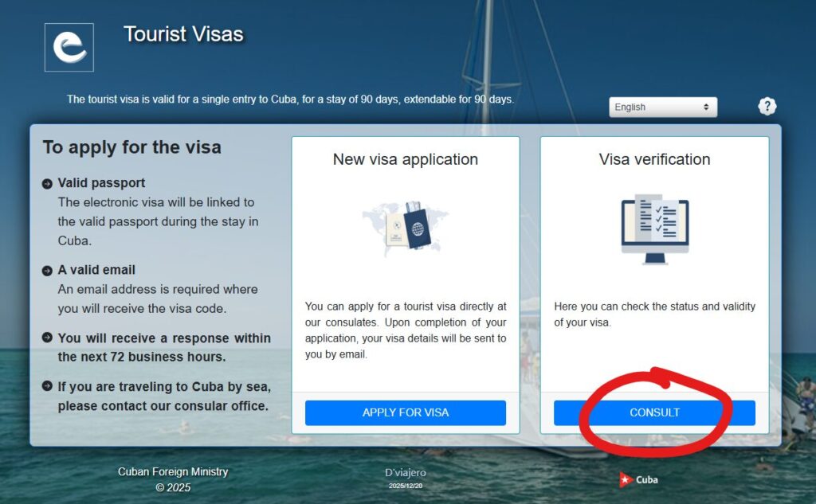The height and width of the screenshot is (504, 816).
Task: Open the English language dropdown
Action: point(663,107)
